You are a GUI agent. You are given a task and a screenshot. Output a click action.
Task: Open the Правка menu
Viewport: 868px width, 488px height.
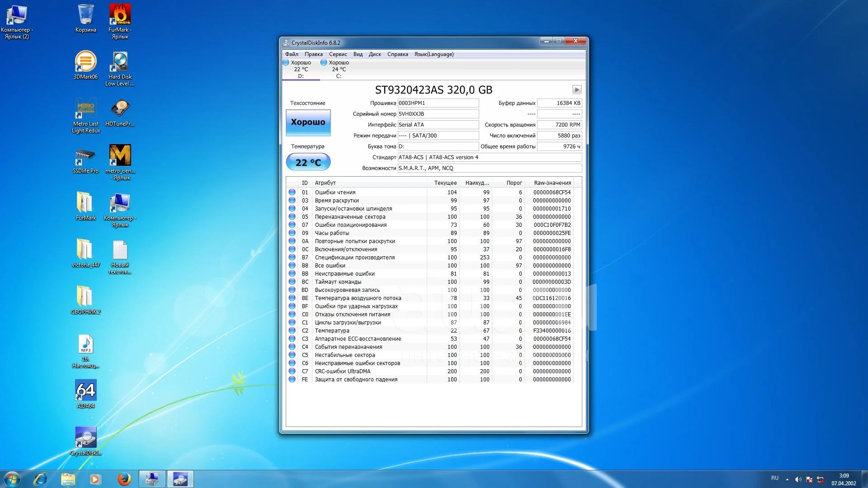pos(313,54)
